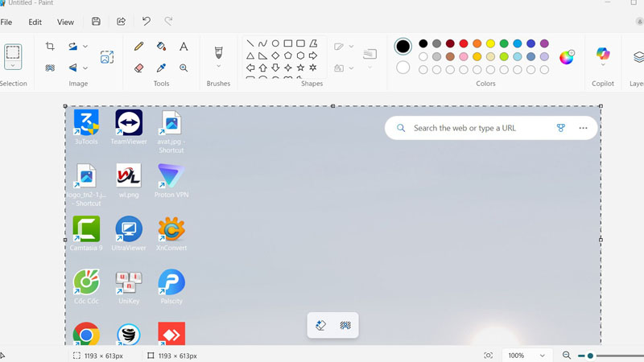
Task: Pick the Pentagon shape
Action: pos(288,56)
